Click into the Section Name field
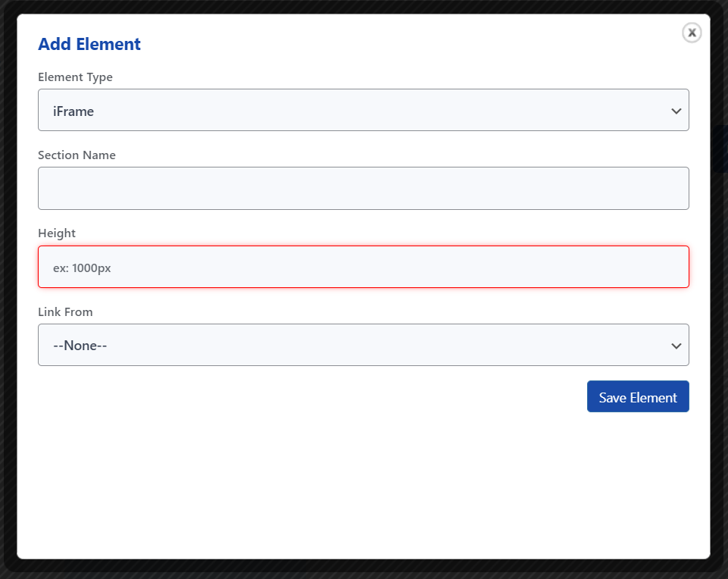The image size is (728, 579). (363, 188)
